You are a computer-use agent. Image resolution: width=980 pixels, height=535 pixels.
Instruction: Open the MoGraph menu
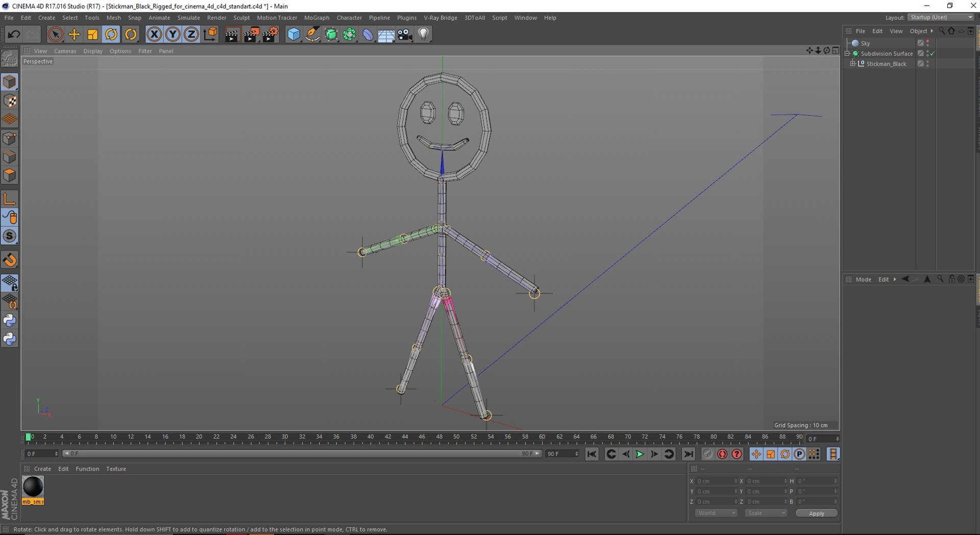click(316, 18)
